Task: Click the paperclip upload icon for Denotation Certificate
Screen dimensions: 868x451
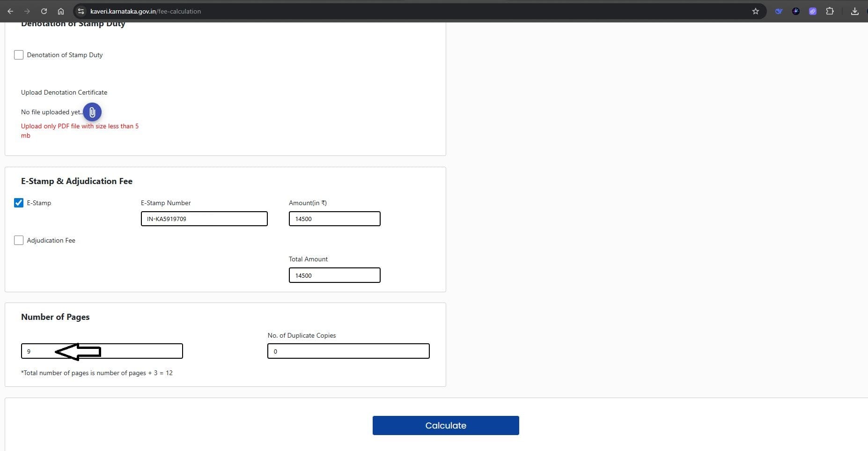Action: (92, 112)
